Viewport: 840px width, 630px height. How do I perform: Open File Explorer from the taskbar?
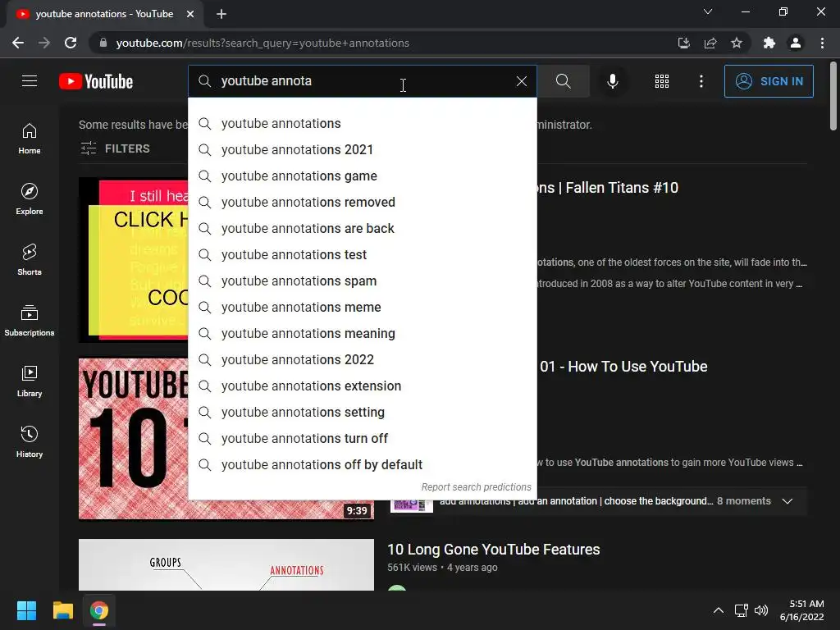[62, 610]
